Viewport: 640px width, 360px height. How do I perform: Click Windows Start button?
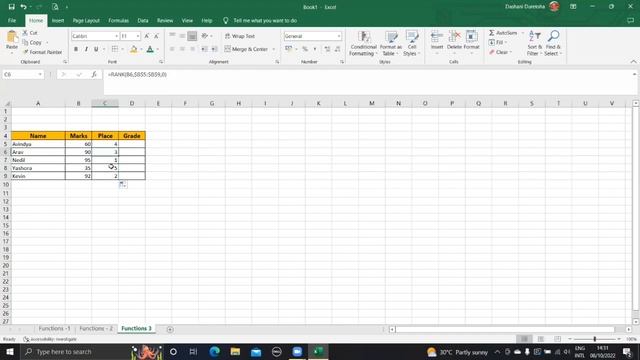pyautogui.click(x=9, y=352)
